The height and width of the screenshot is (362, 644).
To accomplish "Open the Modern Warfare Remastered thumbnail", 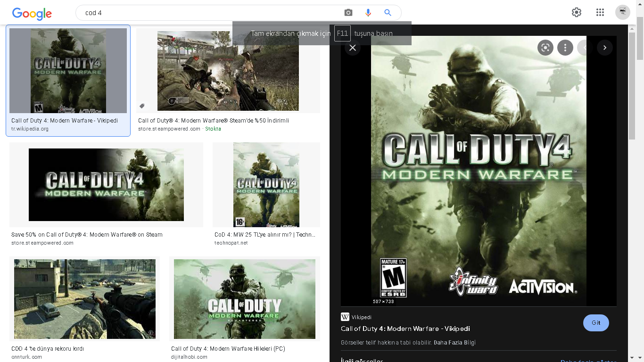I will click(245, 299).
